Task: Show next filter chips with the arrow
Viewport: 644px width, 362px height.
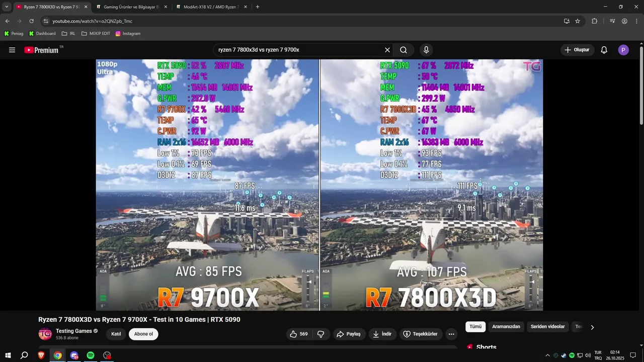Action: [x=592, y=327]
